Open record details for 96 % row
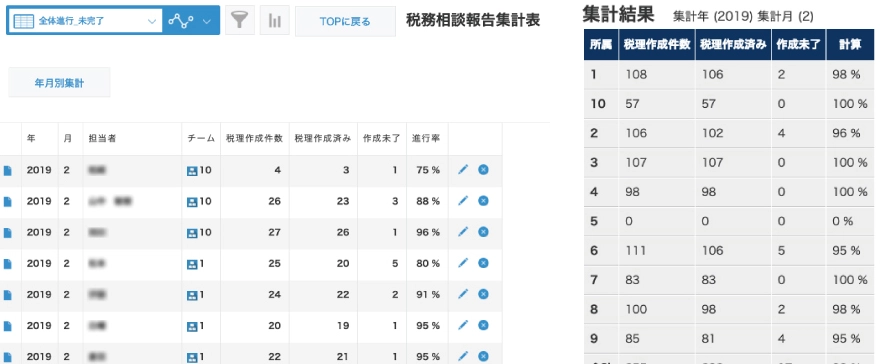Screen dimensions: 882x364 [x=7, y=232]
